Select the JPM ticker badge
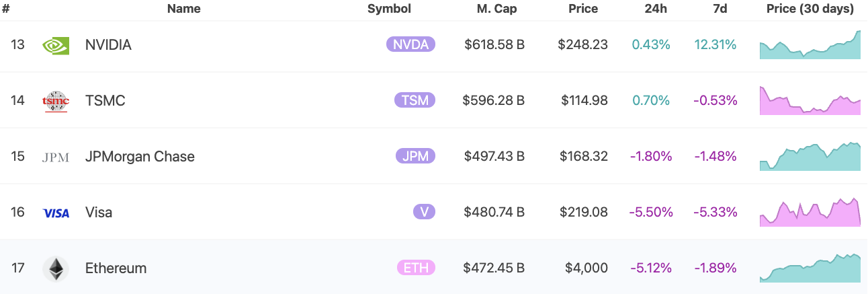 point(416,156)
